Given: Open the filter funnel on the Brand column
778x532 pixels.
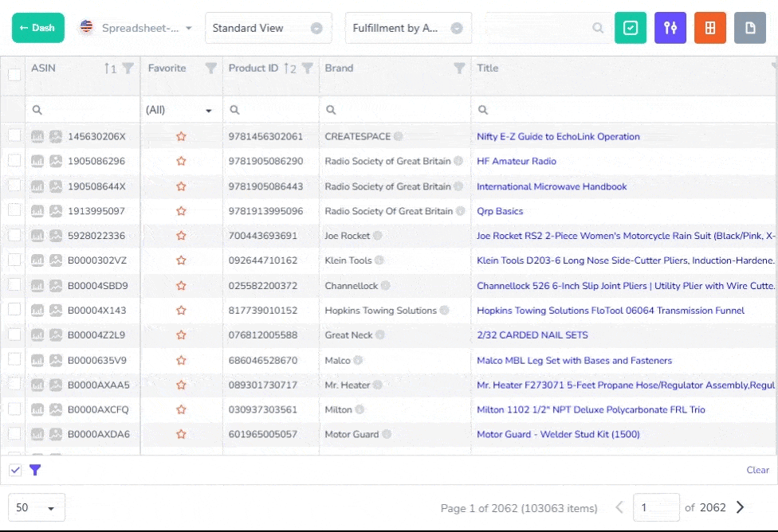Looking at the screenshot, I should (460, 68).
